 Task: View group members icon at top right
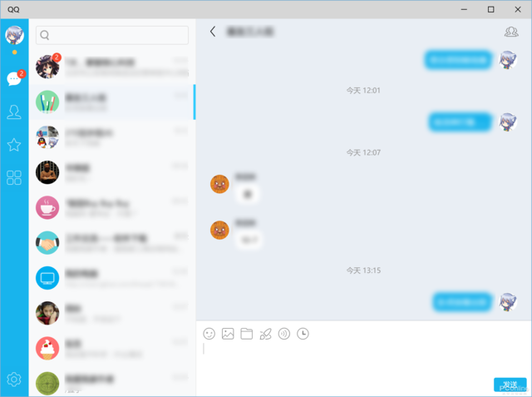[511, 32]
